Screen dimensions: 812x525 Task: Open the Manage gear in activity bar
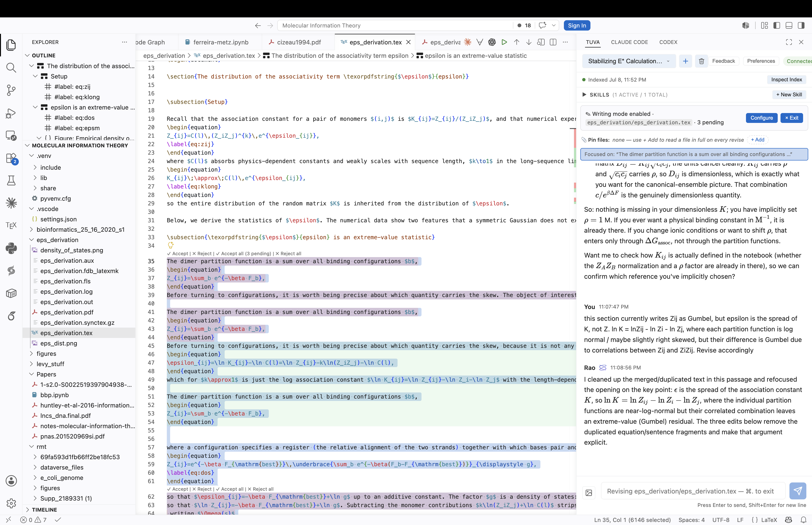11,503
